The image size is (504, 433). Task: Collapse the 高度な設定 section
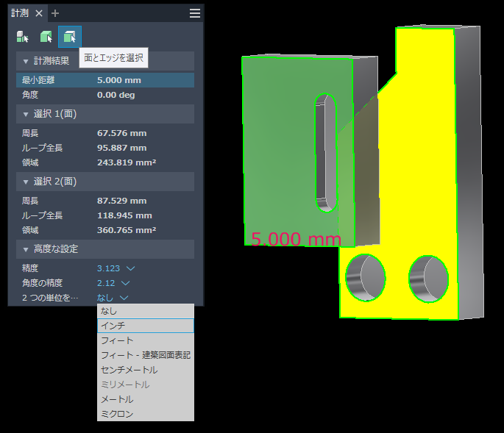[x=26, y=249]
